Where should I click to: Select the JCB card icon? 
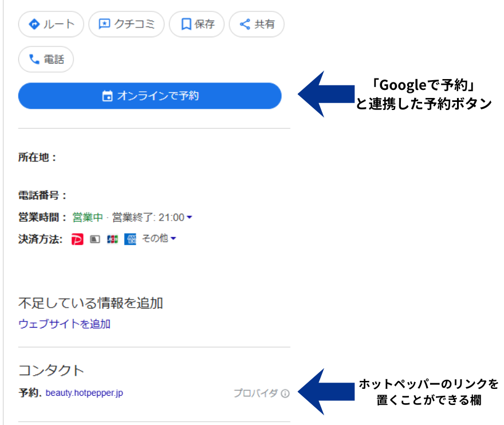click(112, 239)
